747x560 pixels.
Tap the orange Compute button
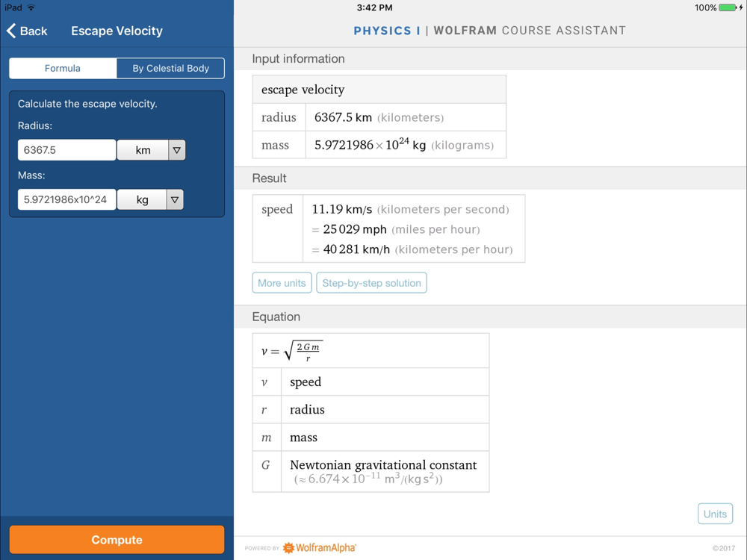(x=117, y=540)
